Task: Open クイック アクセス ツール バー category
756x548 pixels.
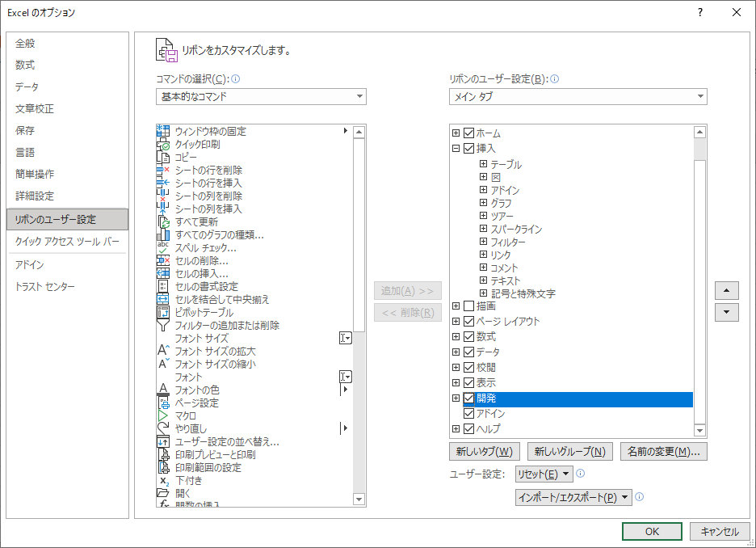Action: 67,241
